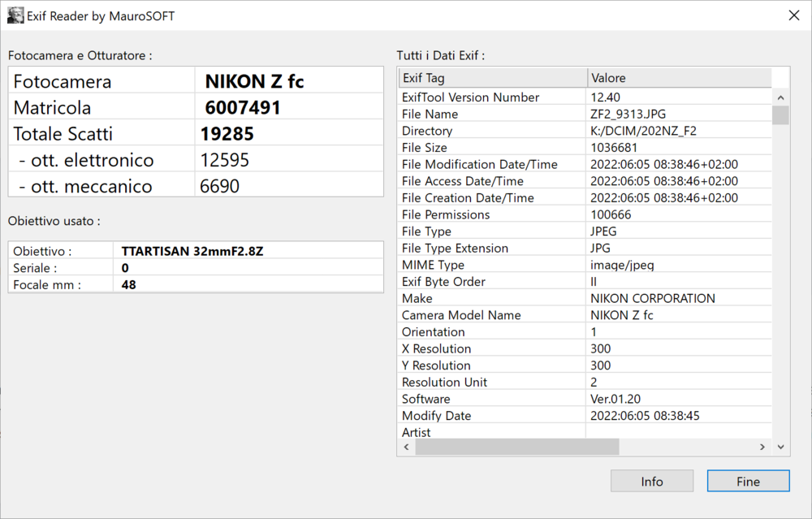This screenshot has width=812, height=519.
Task: Click the lens name TTARTISAN 32mmF2.8Z
Action: click(x=192, y=251)
